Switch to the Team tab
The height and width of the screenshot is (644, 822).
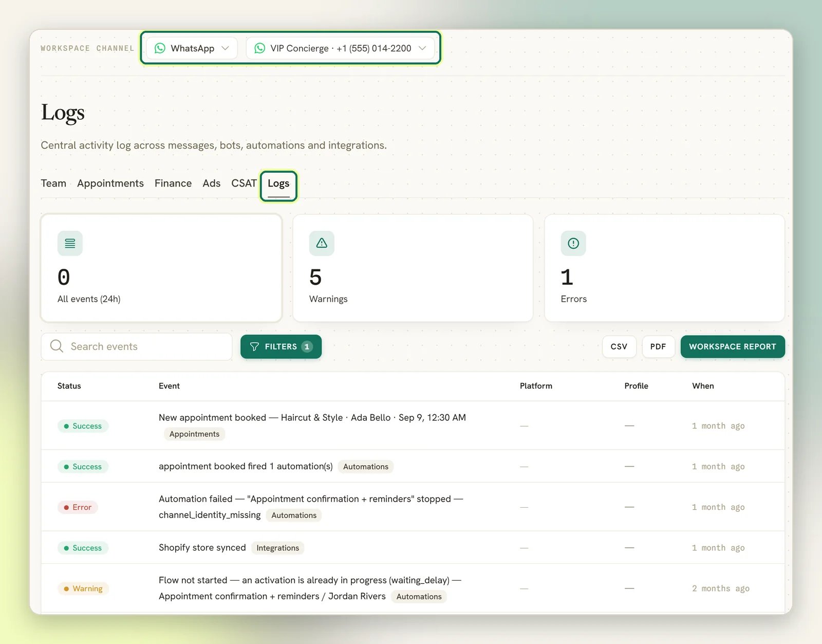point(53,183)
